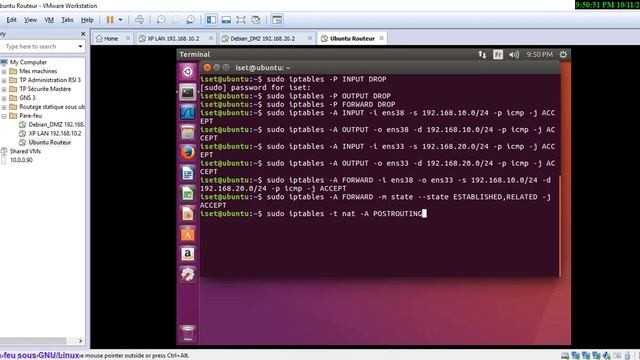Open LibreOffice Impress from the launcher
Viewport: 640px width, 360px height.
pos(188,214)
